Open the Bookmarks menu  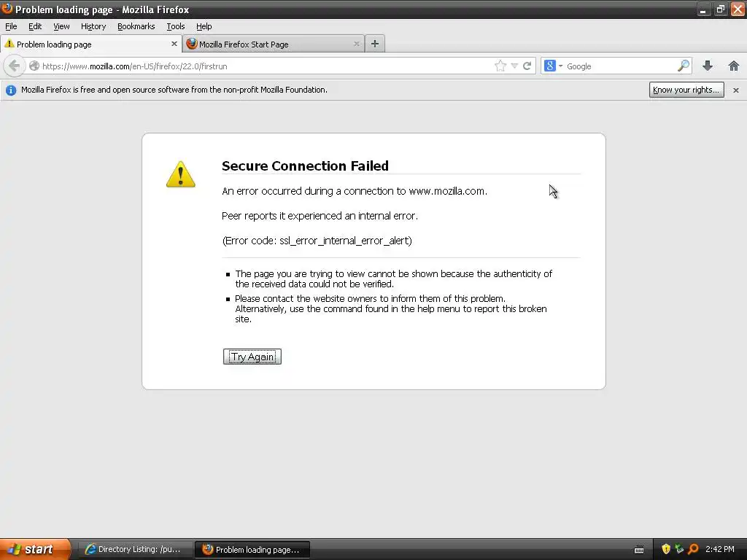136,26
